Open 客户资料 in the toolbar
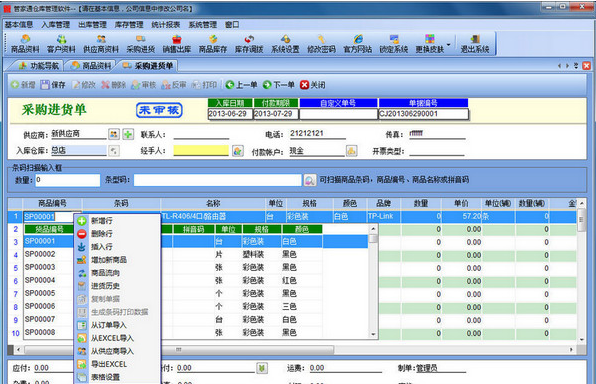Viewport: 596px width, 384px height. pos(61,44)
